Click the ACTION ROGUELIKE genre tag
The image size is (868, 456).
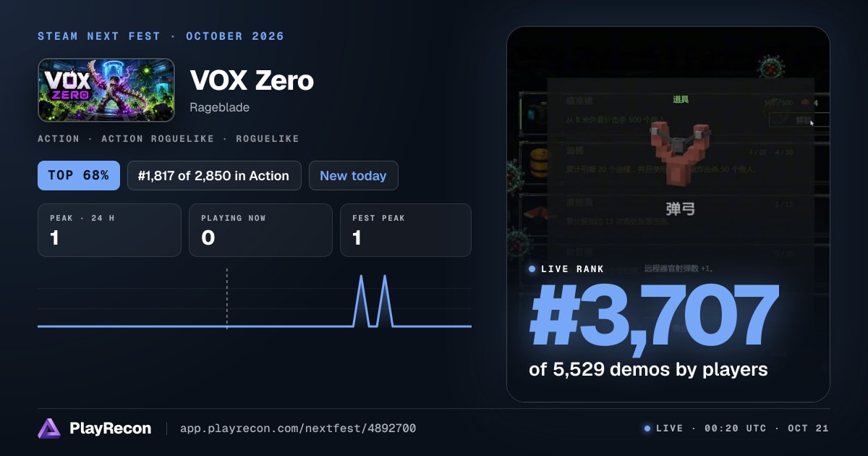click(158, 138)
